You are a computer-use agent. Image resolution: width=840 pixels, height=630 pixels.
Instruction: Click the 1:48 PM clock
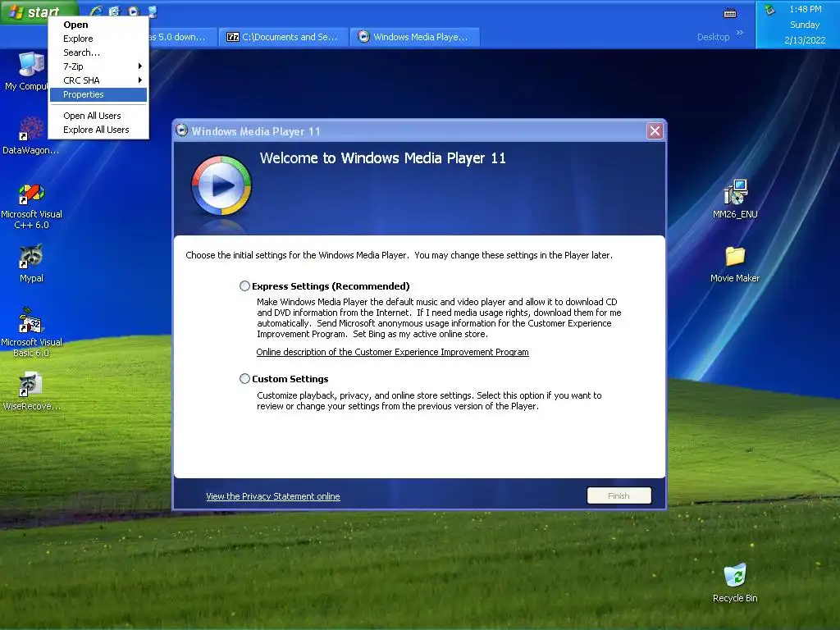click(806, 9)
